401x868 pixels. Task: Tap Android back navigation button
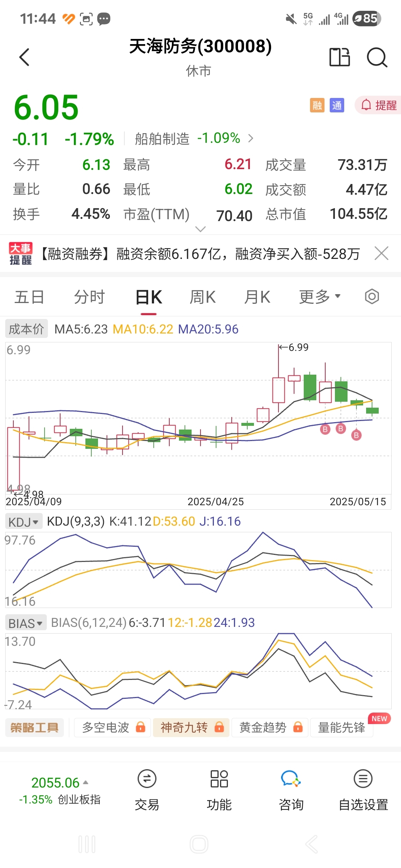click(x=312, y=845)
